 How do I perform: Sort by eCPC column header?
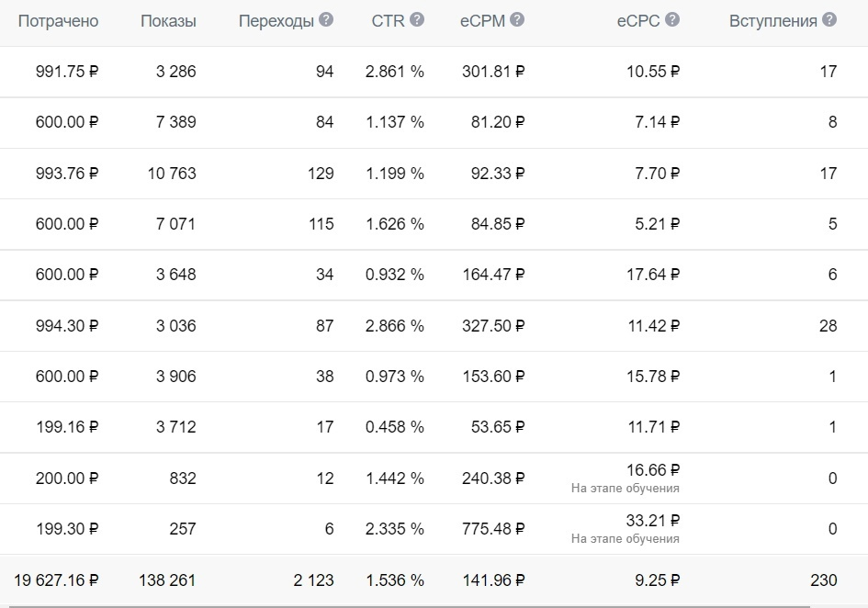pos(638,21)
